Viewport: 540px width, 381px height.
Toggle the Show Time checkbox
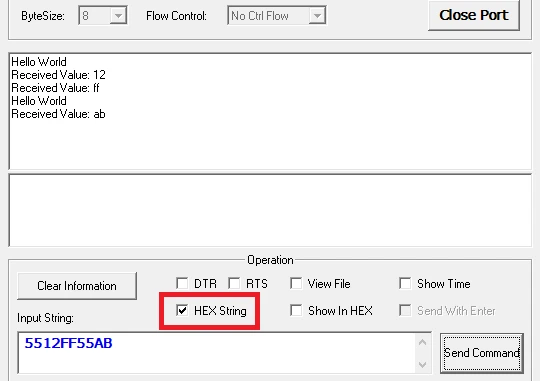tap(405, 284)
